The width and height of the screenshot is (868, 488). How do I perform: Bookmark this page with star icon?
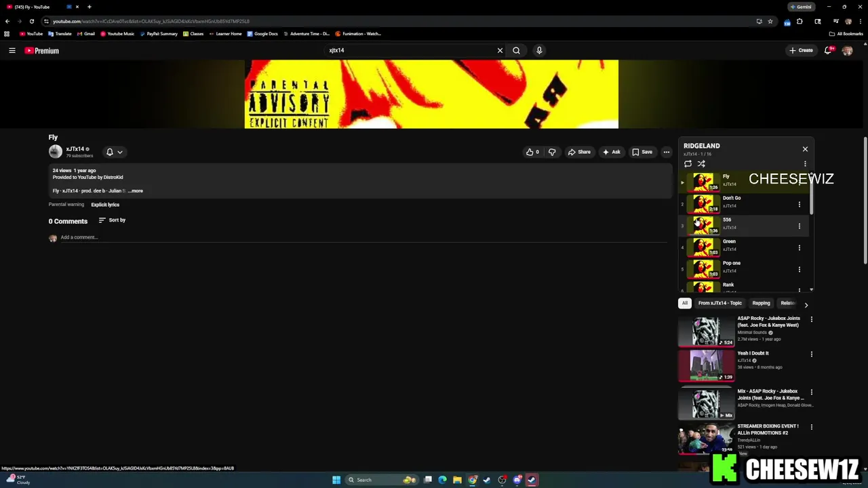[770, 21]
